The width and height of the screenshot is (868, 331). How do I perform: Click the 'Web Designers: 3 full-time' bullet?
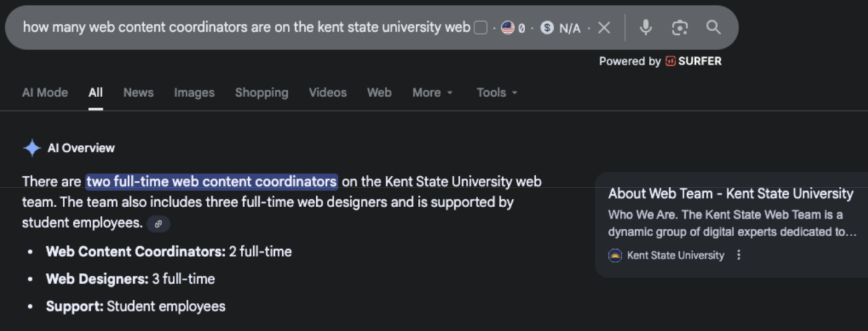[130, 279]
